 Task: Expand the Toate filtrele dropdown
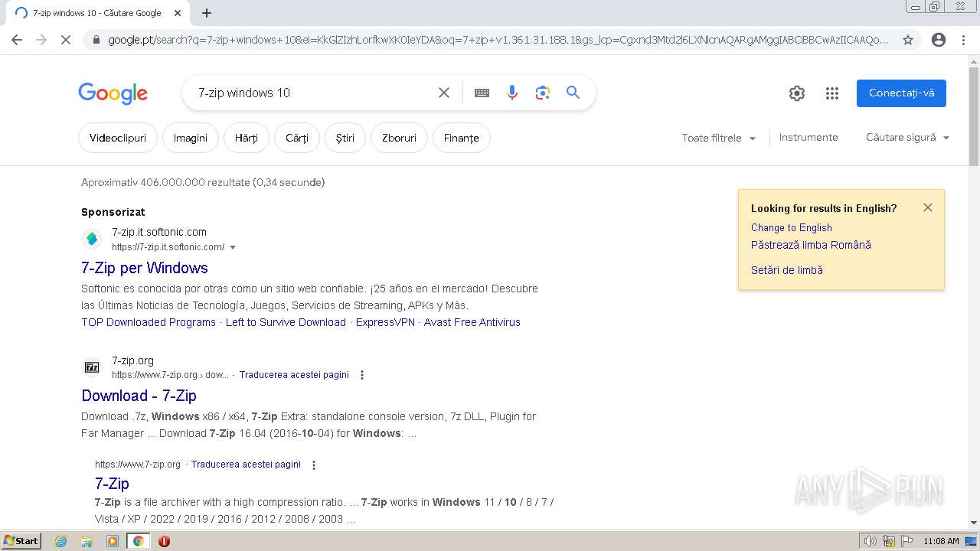coord(719,138)
